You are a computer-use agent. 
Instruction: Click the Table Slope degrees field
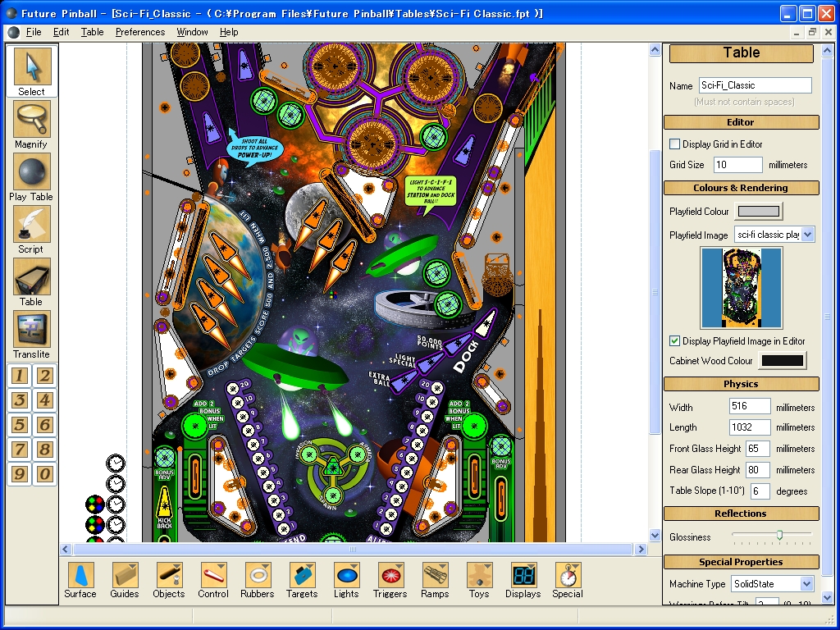(760, 491)
